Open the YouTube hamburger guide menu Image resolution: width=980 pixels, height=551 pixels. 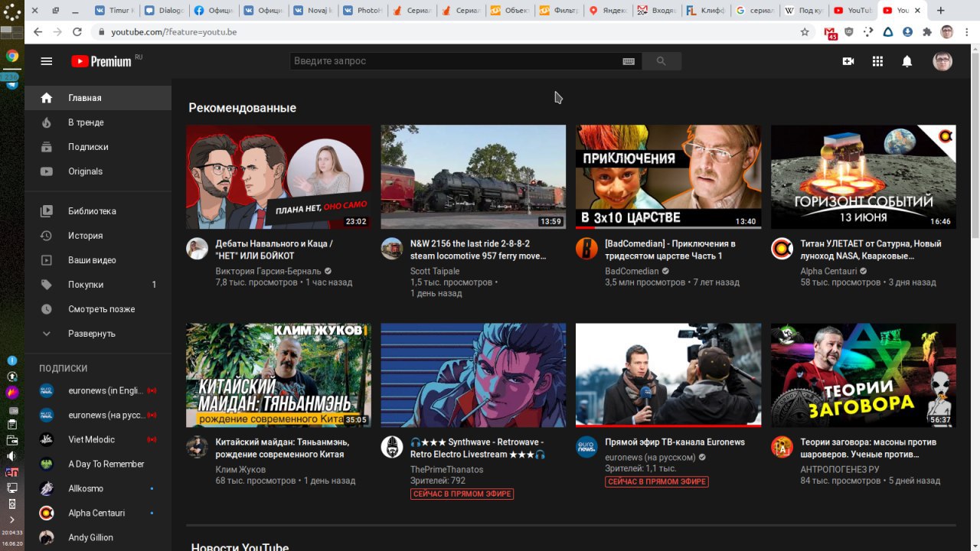(x=47, y=61)
